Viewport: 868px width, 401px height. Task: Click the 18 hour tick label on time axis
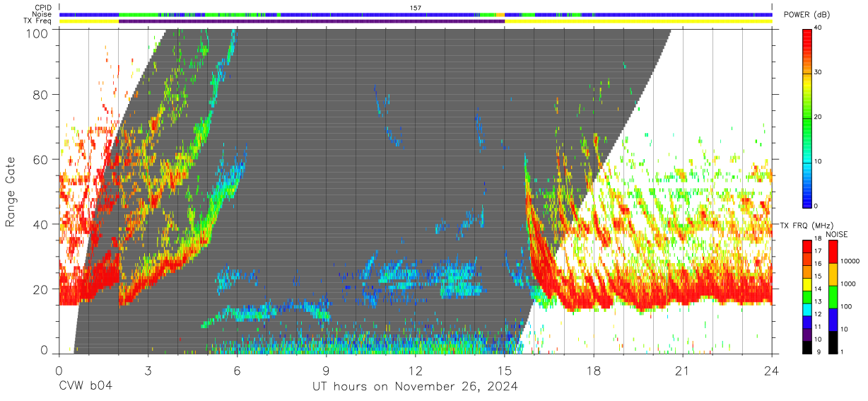tap(593, 371)
